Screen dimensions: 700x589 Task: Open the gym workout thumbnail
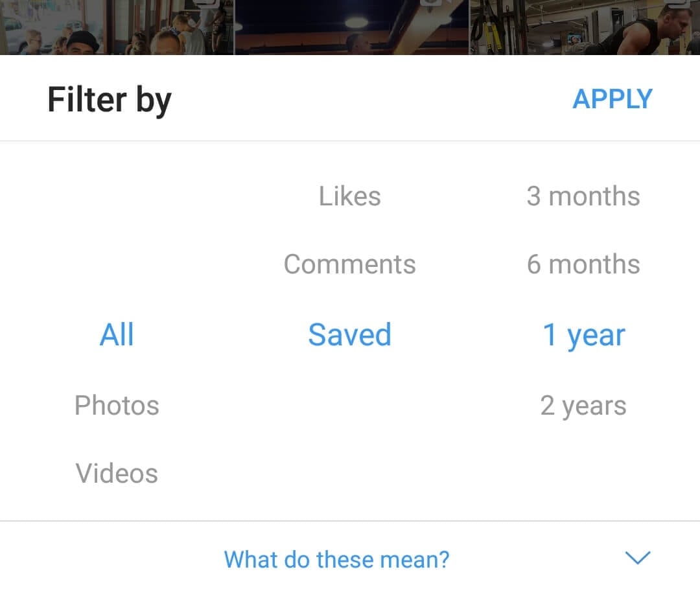pyautogui.click(x=585, y=27)
